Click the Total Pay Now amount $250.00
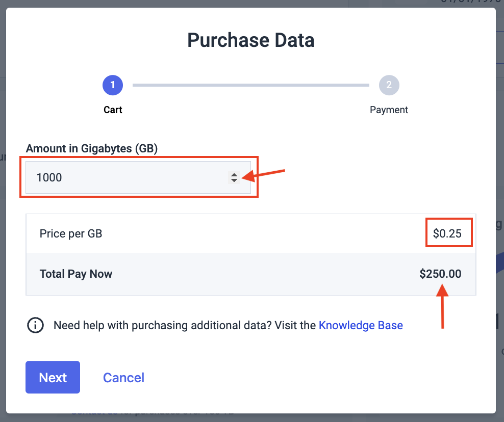 [440, 274]
